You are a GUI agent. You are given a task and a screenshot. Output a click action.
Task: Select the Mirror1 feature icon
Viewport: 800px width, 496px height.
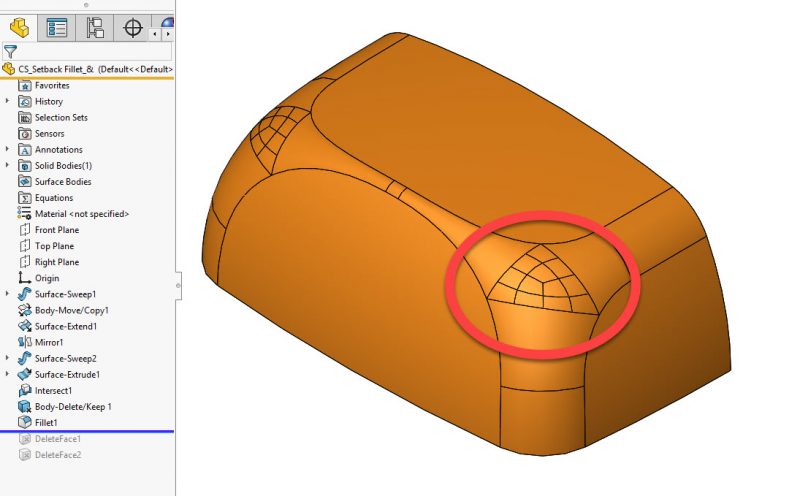point(26,342)
